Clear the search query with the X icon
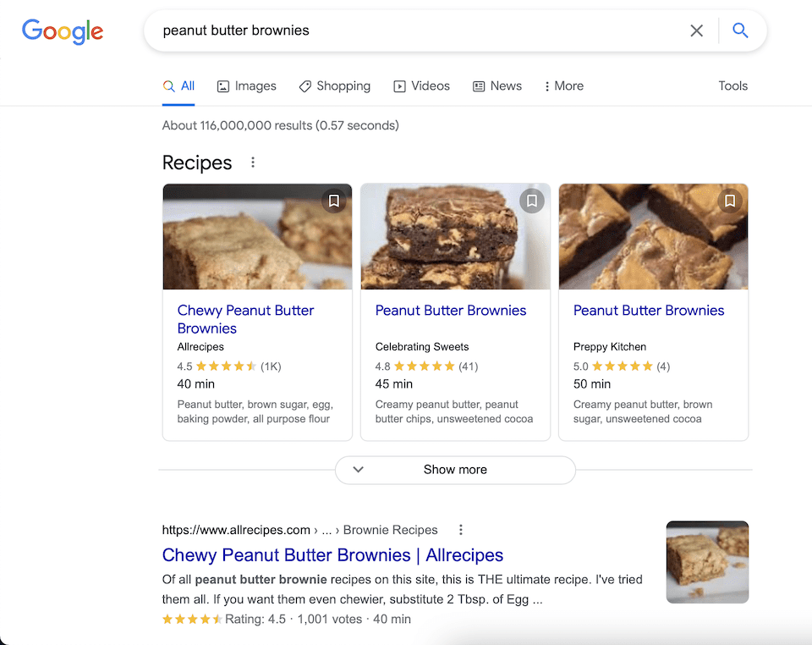Screen dimensions: 812x645 click(696, 30)
